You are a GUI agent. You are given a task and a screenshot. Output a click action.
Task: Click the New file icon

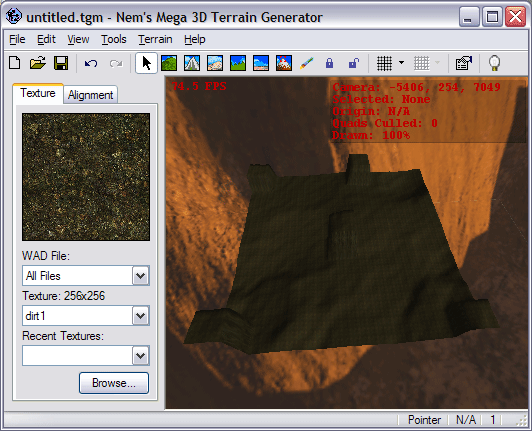[15, 63]
